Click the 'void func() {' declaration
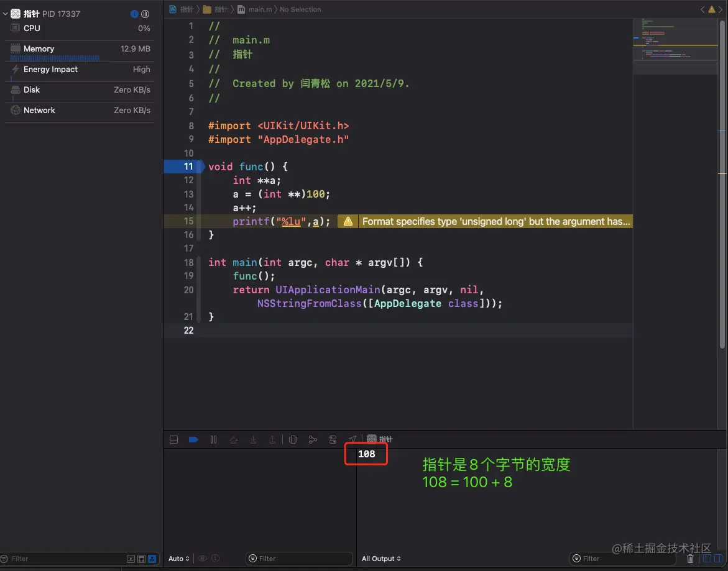 [x=248, y=167]
